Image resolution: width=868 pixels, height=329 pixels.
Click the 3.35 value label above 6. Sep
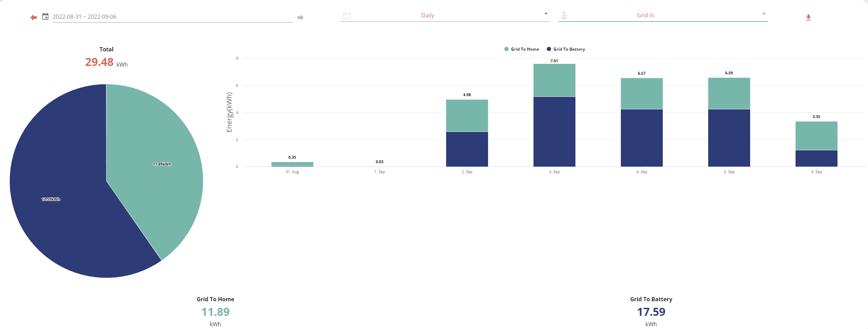click(816, 117)
